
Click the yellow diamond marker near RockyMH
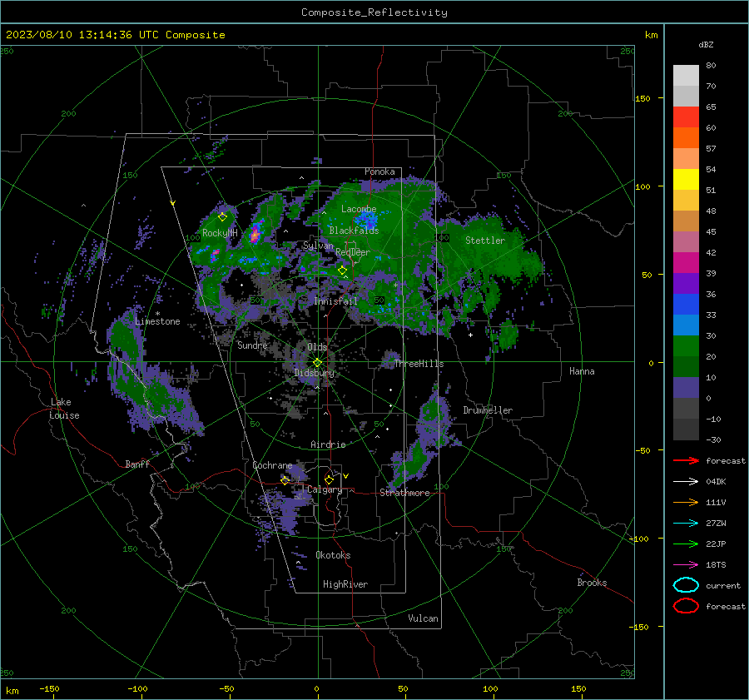pyautogui.click(x=222, y=217)
